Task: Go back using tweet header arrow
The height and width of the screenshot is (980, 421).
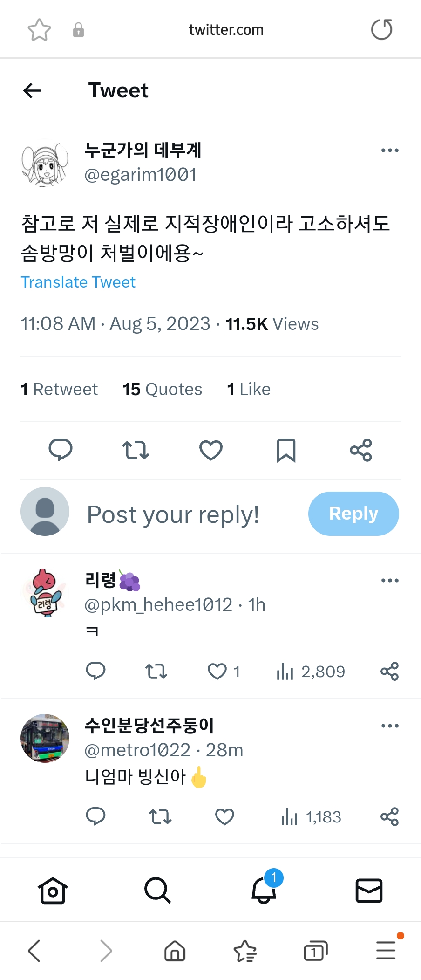Action: [x=33, y=90]
